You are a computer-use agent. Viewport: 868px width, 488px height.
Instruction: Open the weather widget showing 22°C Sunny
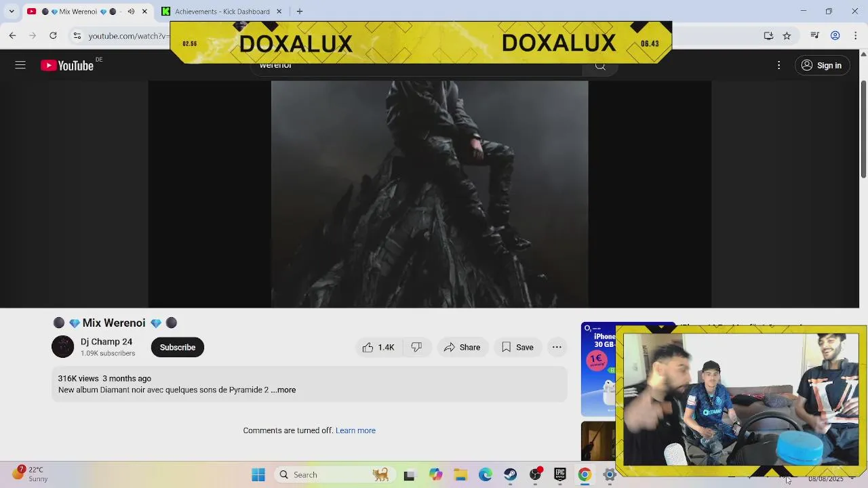coord(31,474)
